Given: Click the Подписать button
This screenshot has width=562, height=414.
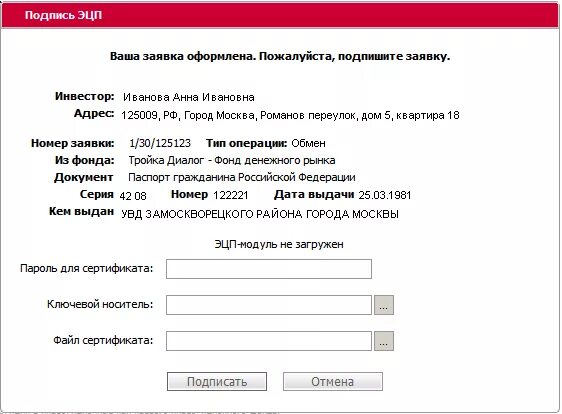Looking at the screenshot, I should click(x=217, y=381).
